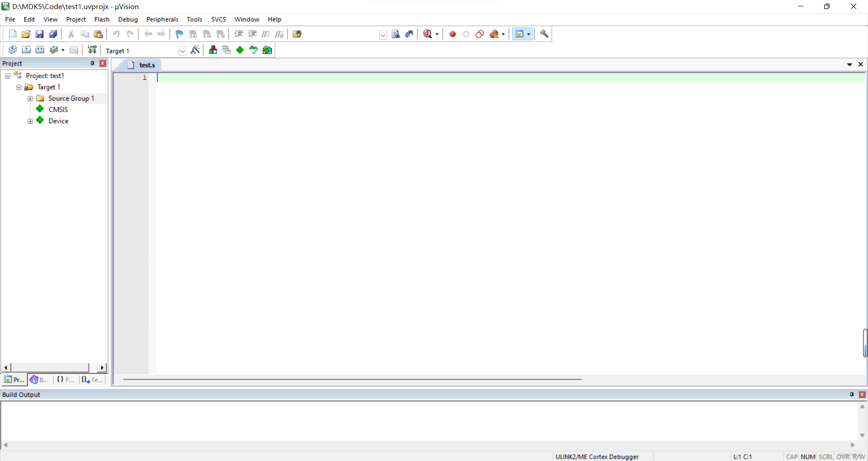Select CMSIS component in tree
The image size is (868, 461).
click(58, 109)
